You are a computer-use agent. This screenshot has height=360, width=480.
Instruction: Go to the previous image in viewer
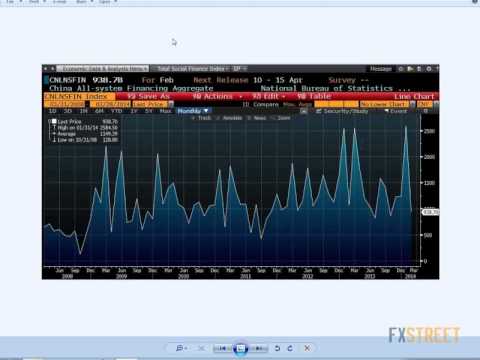point(223,349)
